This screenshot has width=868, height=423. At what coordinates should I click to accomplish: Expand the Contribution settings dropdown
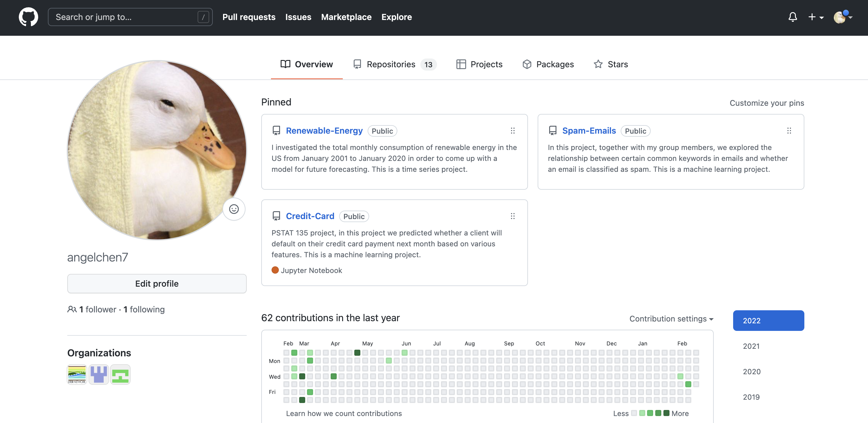point(671,318)
